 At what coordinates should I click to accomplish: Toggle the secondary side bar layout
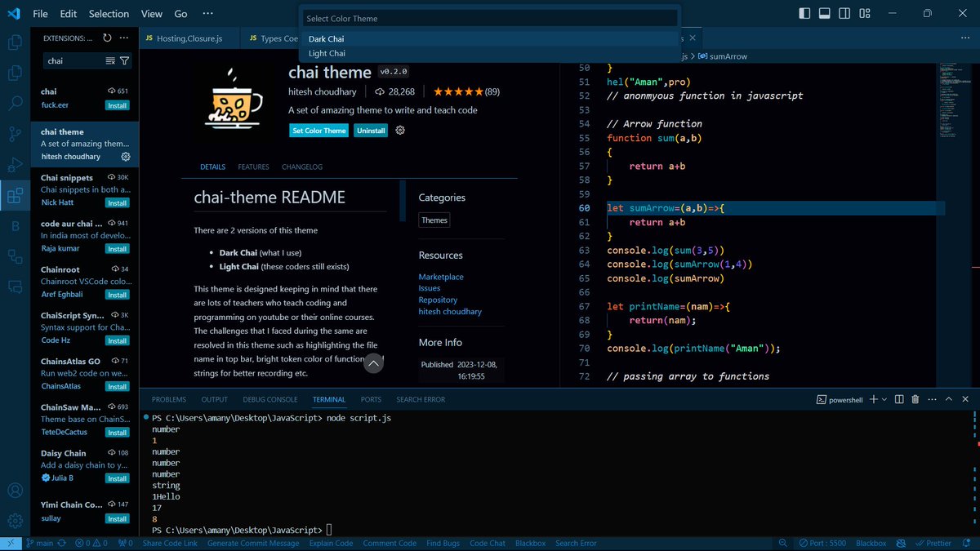pyautogui.click(x=844, y=13)
